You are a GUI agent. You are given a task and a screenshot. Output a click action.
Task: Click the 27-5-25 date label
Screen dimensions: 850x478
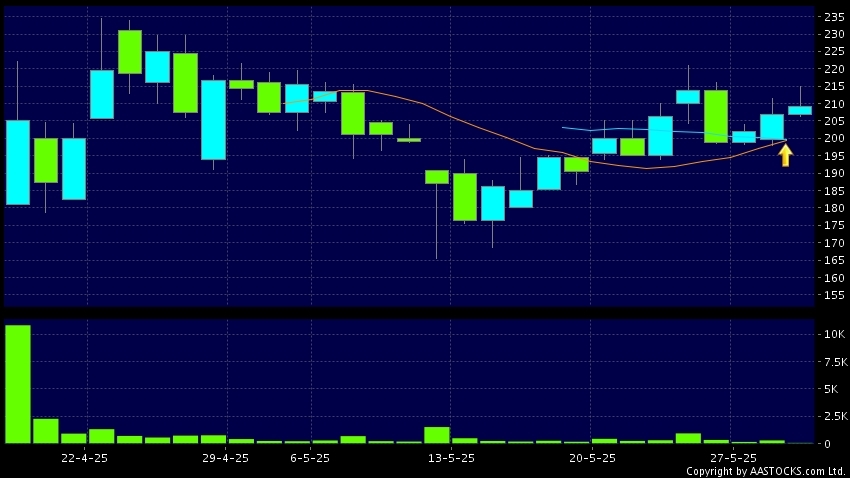pyautogui.click(x=733, y=458)
